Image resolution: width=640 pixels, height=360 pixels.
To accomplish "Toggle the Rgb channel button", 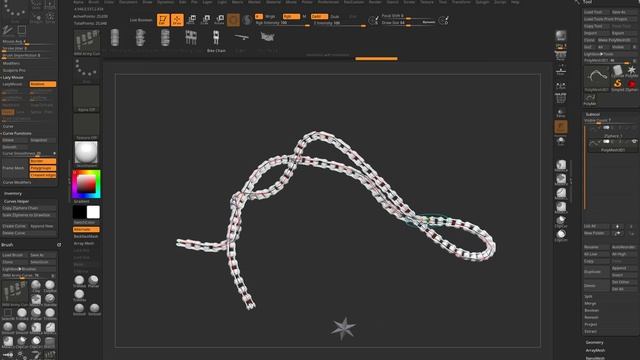I will point(291,16).
